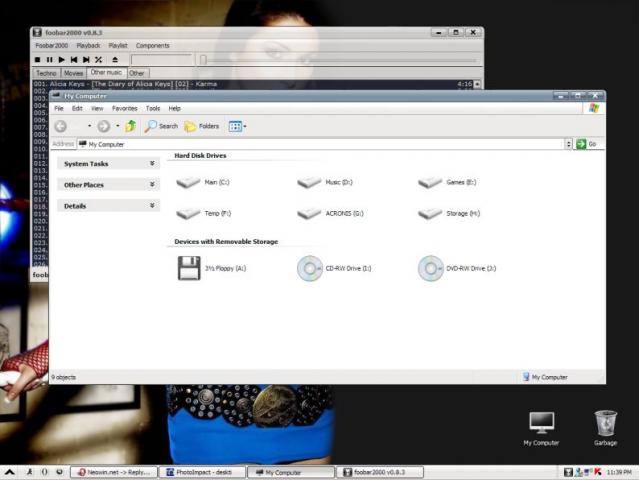This screenshot has height=480, width=639.
Task: Pause playback in foobar2000
Action: pos(50,59)
